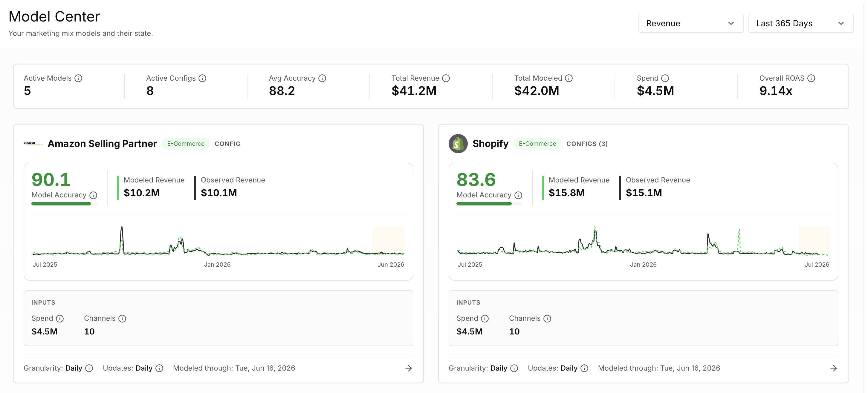
Task: Click the Amazon model accuracy progress bar
Action: pyautogui.click(x=64, y=203)
